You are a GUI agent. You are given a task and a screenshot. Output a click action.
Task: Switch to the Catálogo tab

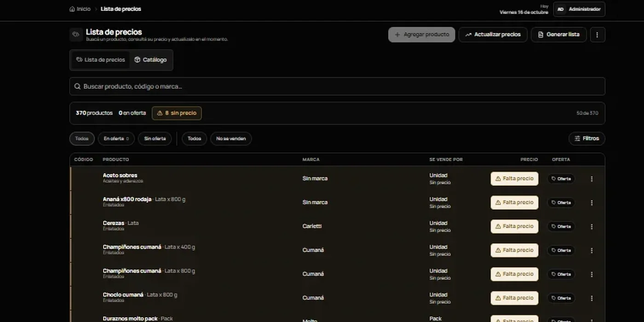[150, 60]
